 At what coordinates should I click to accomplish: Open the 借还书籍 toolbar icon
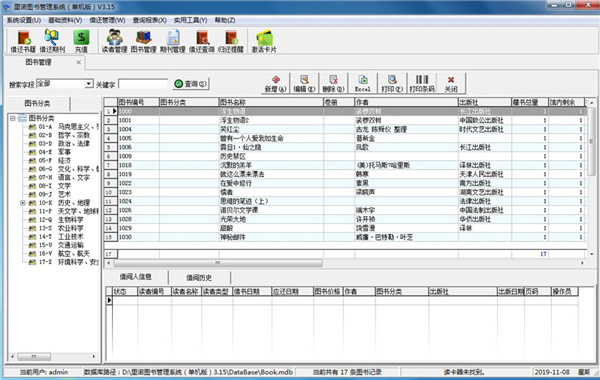pyautogui.click(x=23, y=41)
